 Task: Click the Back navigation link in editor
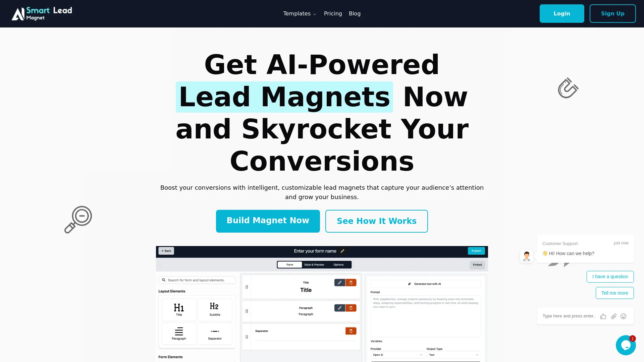point(166,251)
